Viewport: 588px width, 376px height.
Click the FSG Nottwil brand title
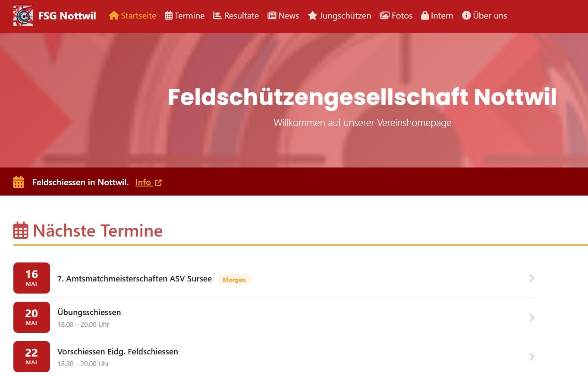tap(67, 16)
